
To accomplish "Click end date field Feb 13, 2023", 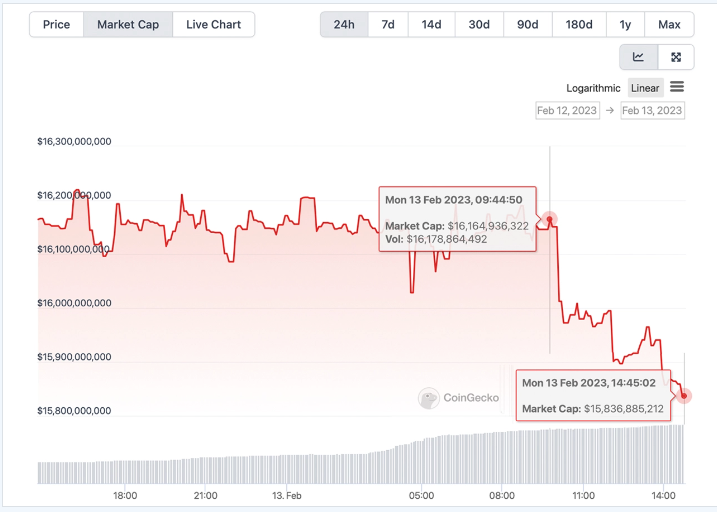I will (x=652, y=110).
